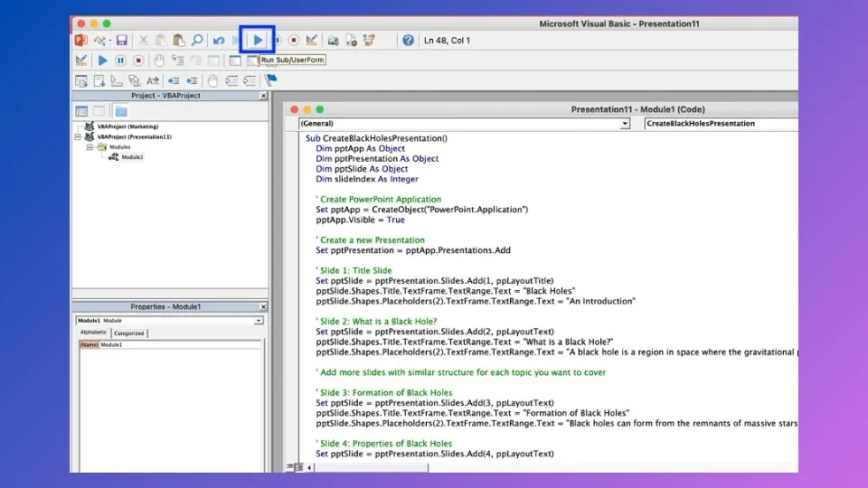
Task: Toggle bookmark with the blue flag icon
Action: click(x=270, y=80)
